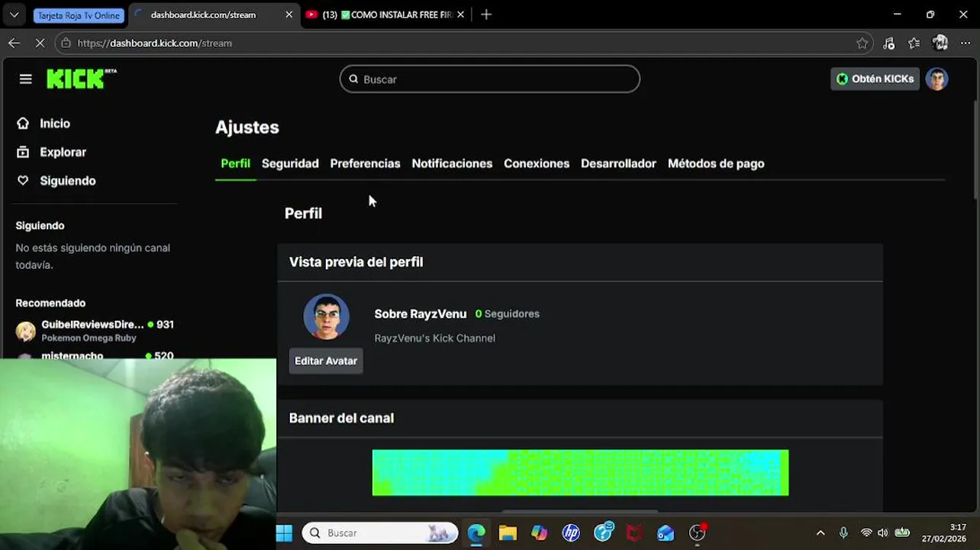Open the Kick hamburger sidebar menu
The width and height of the screenshot is (980, 550).
(x=25, y=79)
